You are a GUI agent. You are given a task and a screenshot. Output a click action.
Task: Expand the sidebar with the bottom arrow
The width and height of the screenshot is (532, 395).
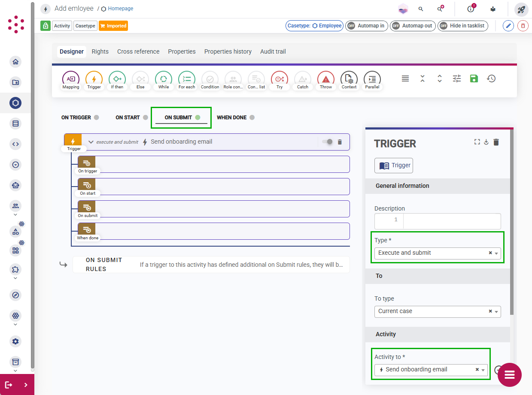26,385
